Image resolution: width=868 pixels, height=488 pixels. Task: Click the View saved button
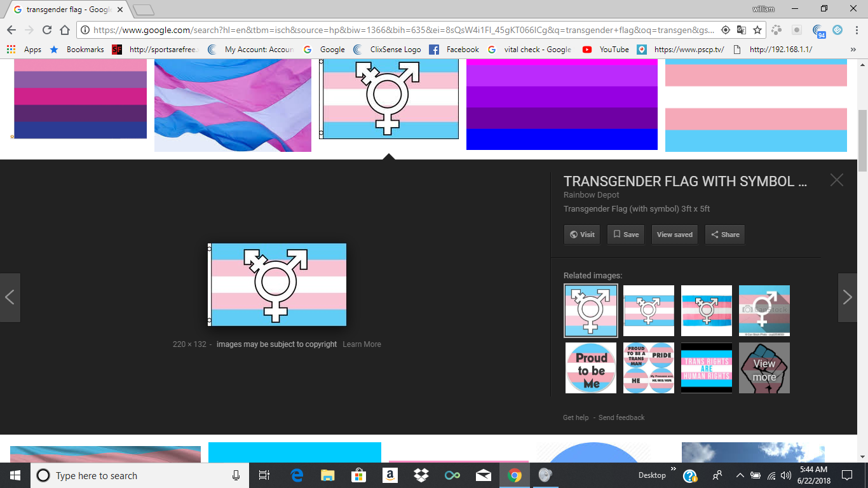click(675, 234)
